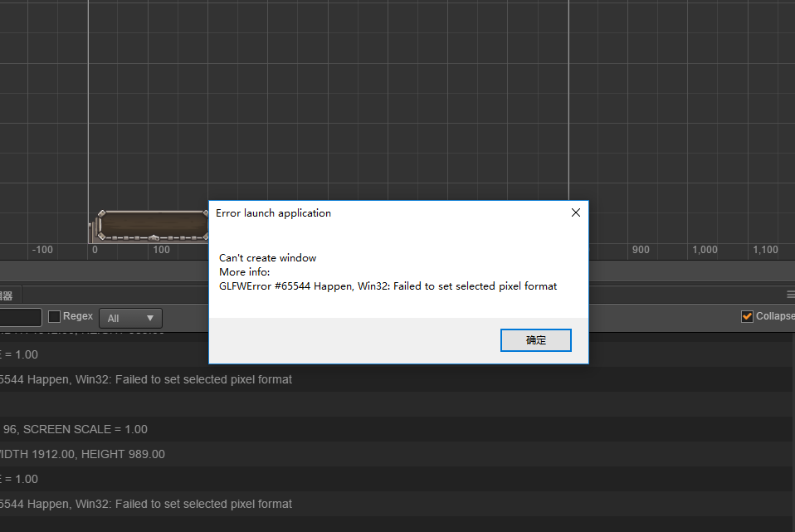The image size is (795, 532).
Task: Open the All log level dropdown
Action: tap(130, 318)
